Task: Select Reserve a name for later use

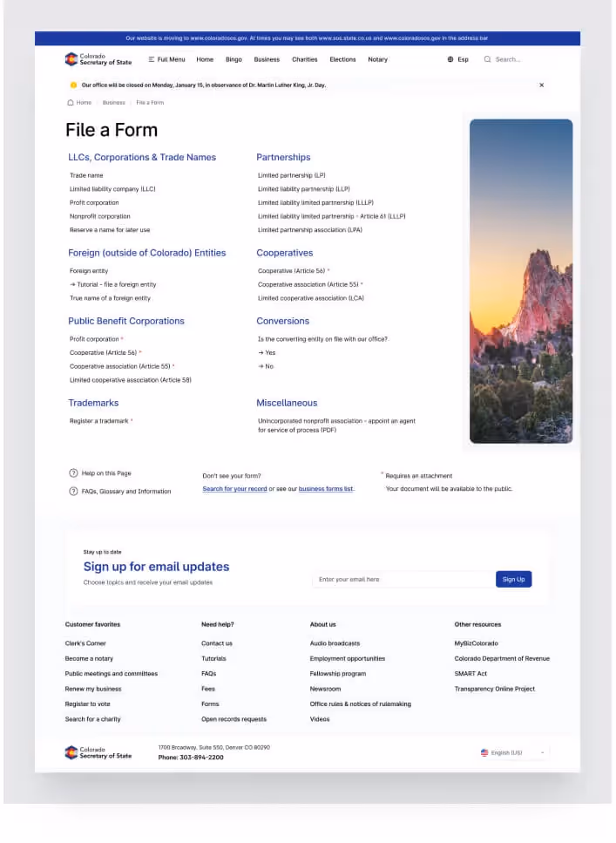Action: click(x=110, y=229)
